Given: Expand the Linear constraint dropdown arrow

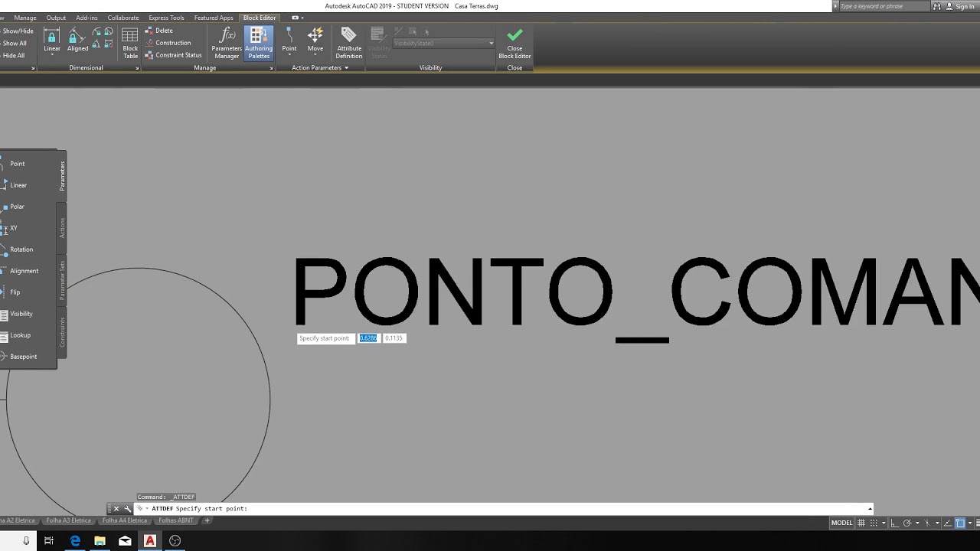Looking at the screenshot, I should (x=51, y=55).
